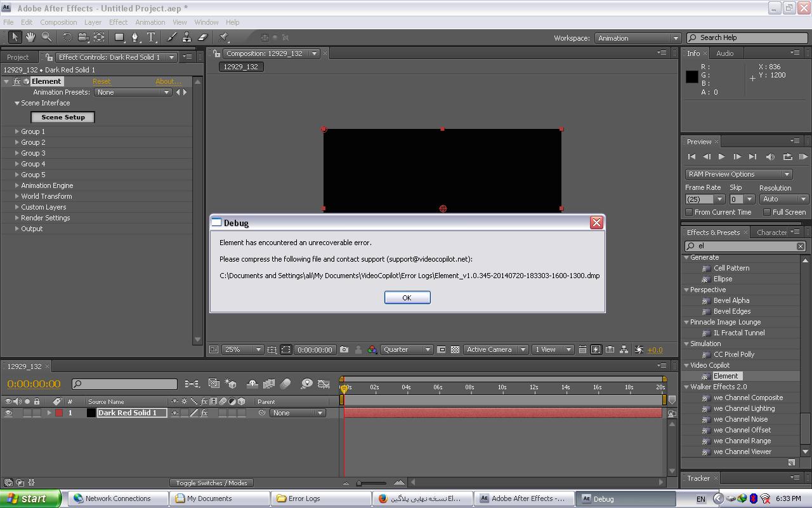Open the Effect menu
This screenshot has width=812, height=508.
pos(118,22)
